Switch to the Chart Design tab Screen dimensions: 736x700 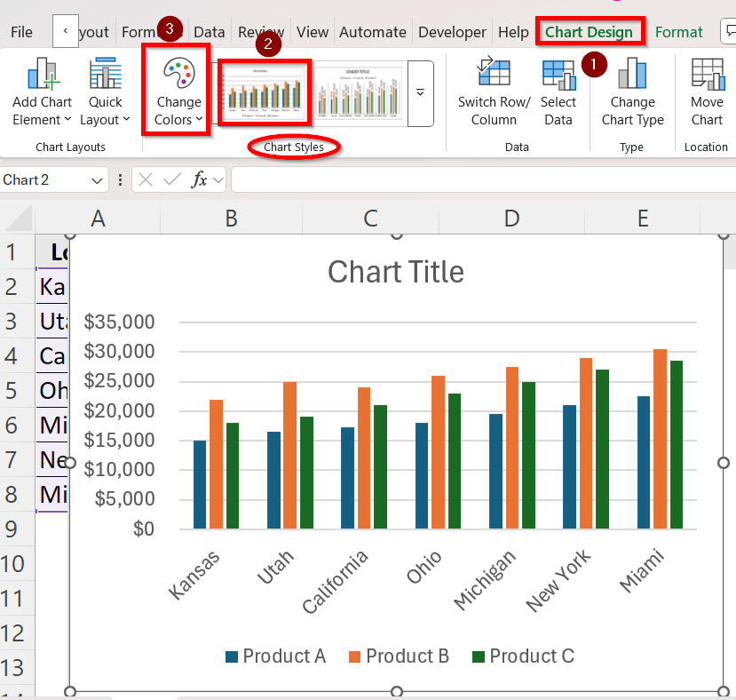pyautogui.click(x=589, y=32)
